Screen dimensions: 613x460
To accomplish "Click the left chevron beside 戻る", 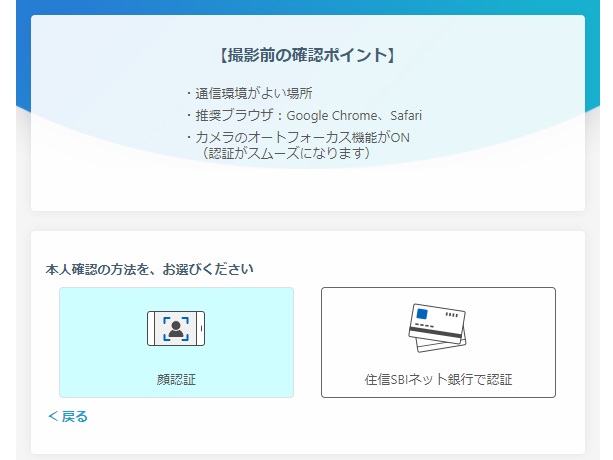I will [52, 417].
